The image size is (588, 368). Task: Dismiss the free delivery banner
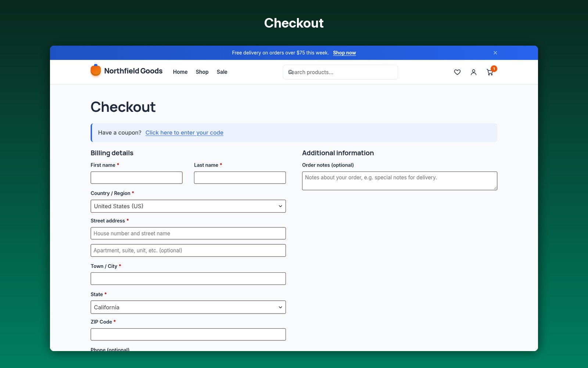[495, 53]
